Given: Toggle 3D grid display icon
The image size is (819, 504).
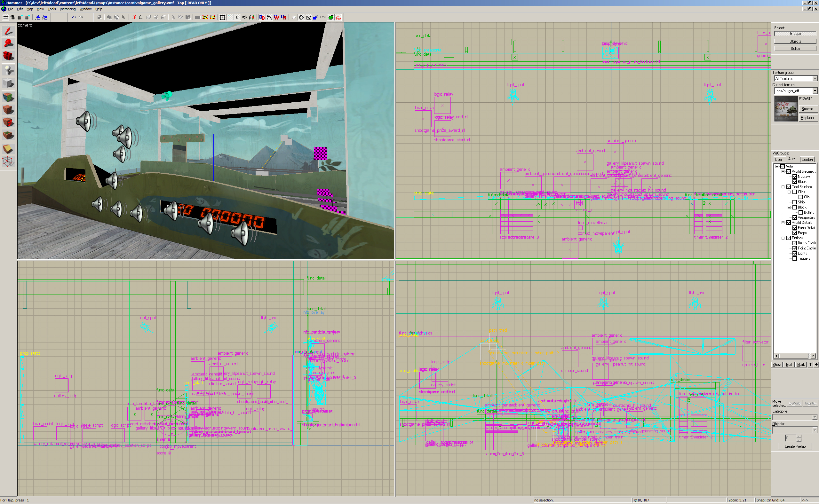Looking at the screenshot, I should 13,17.
